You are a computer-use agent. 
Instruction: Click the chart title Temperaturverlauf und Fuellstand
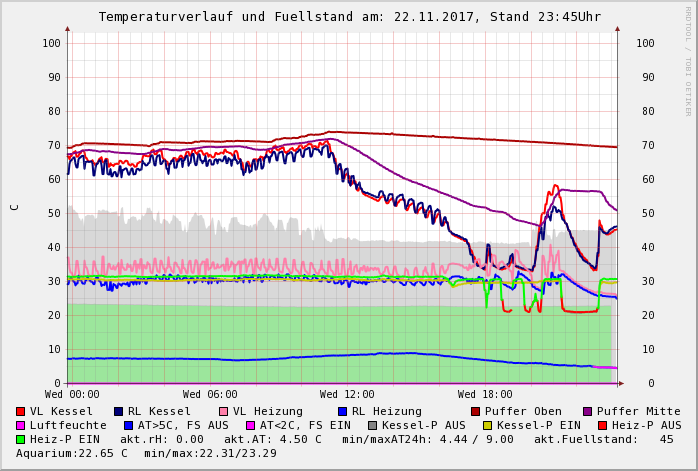[x=349, y=17]
